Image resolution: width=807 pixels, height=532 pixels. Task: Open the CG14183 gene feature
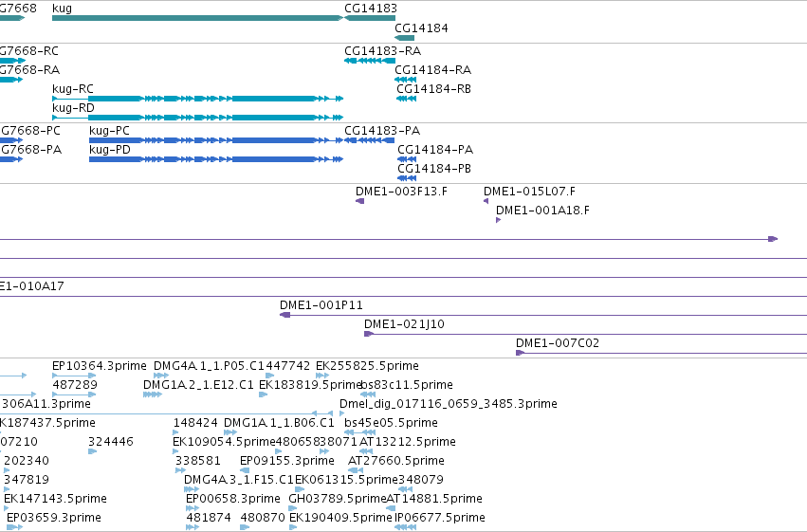(370, 18)
